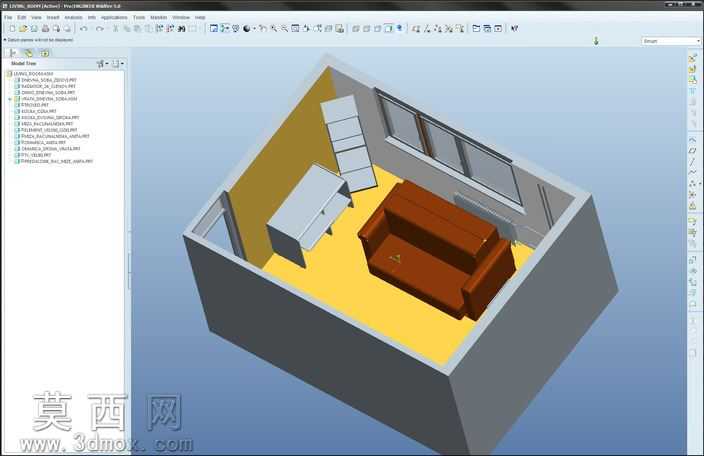704x456 pixels.
Task: Open the Insert menu
Action: [53, 18]
